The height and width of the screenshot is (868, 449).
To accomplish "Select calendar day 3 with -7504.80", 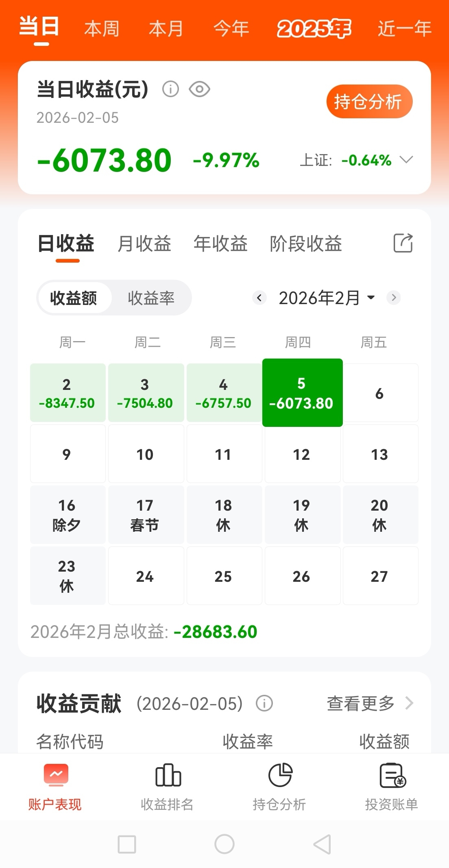I will pyautogui.click(x=145, y=393).
